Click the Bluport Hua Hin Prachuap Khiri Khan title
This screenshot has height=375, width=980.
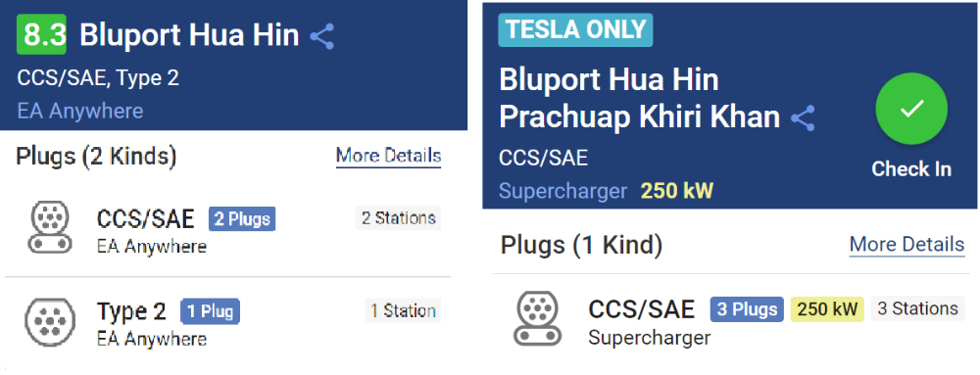pyautogui.click(x=639, y=99)
